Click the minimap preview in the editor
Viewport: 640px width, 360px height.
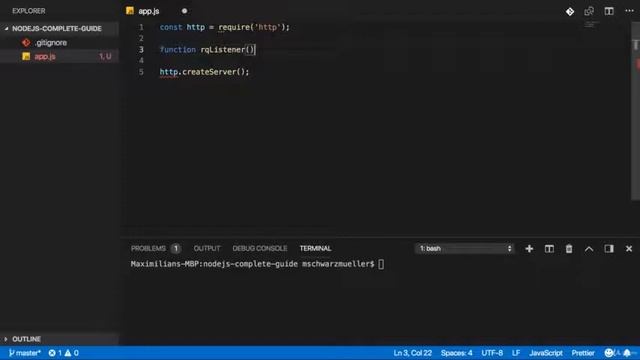[590, 25]
